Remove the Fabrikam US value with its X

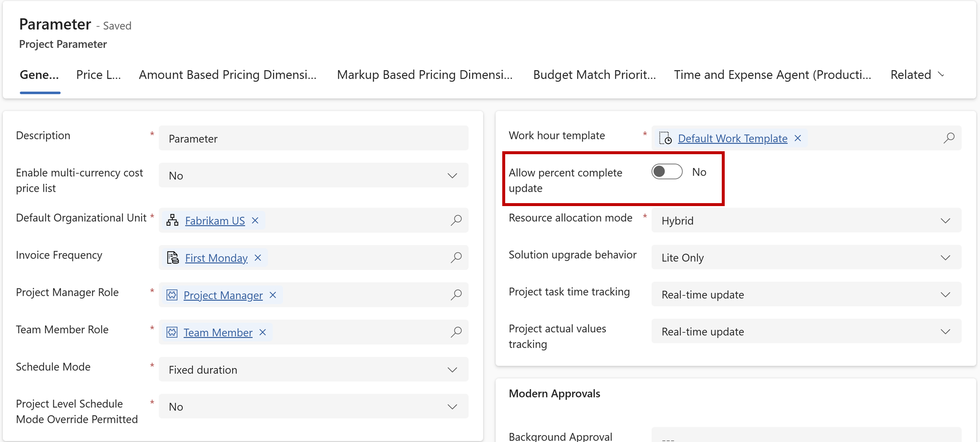(255, 220)
